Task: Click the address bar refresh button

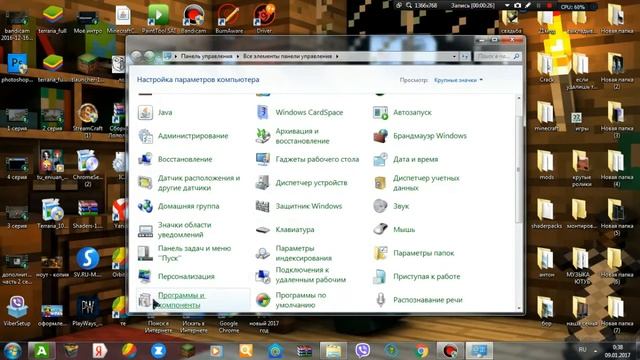Action: tap(464, 56)
